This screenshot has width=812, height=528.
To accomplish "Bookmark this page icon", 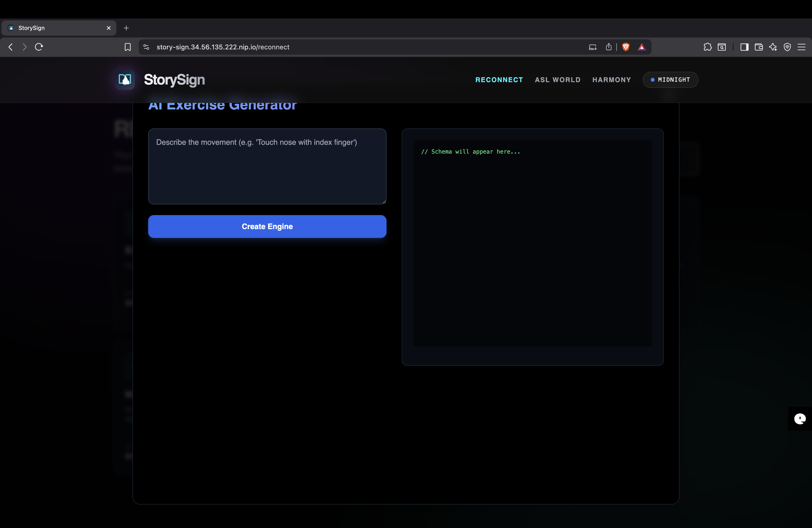I will (127, 47).
